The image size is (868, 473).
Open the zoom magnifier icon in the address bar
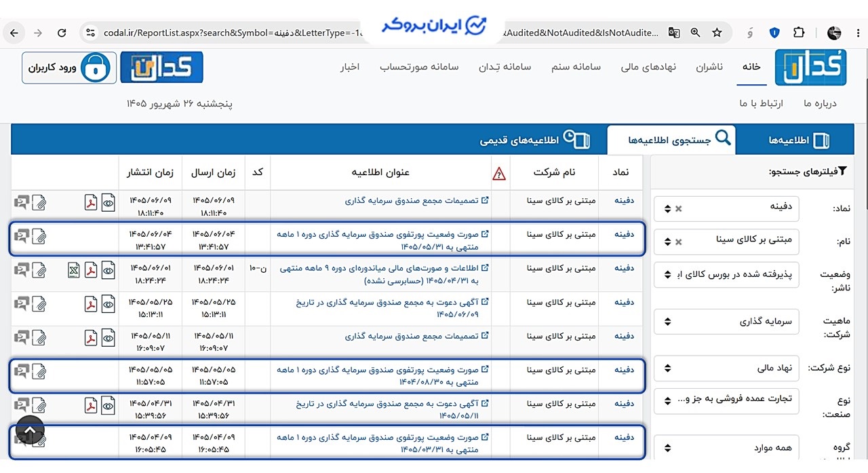tap(695, 33)
